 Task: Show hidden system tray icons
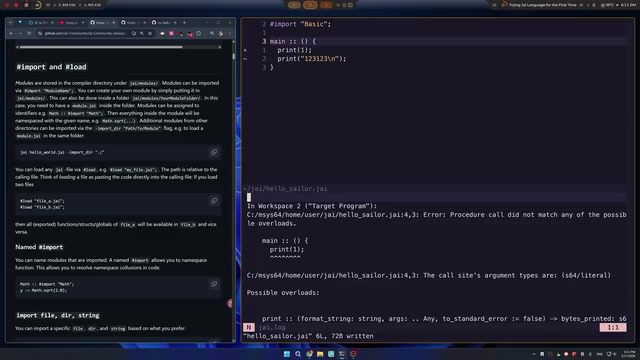coord(534,354)
